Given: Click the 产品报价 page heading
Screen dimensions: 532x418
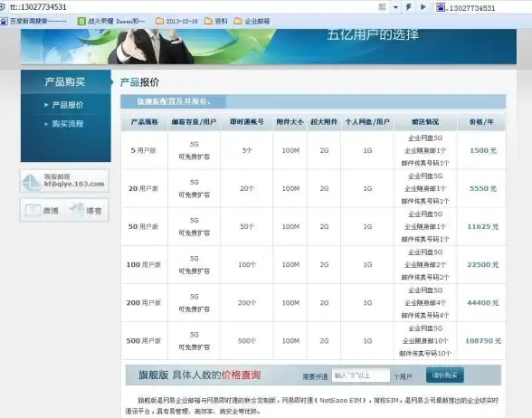Looking at the screenshot, I should coord(139,82).
